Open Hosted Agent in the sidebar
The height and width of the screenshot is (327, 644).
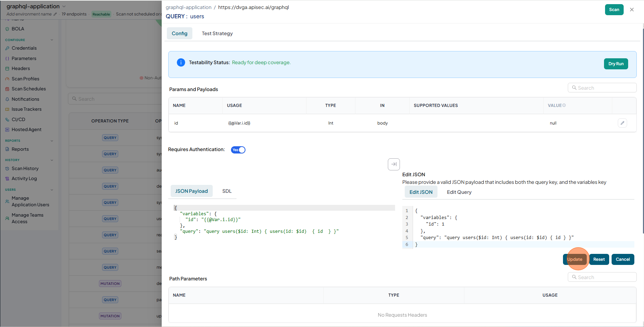(x=27, y=130)
